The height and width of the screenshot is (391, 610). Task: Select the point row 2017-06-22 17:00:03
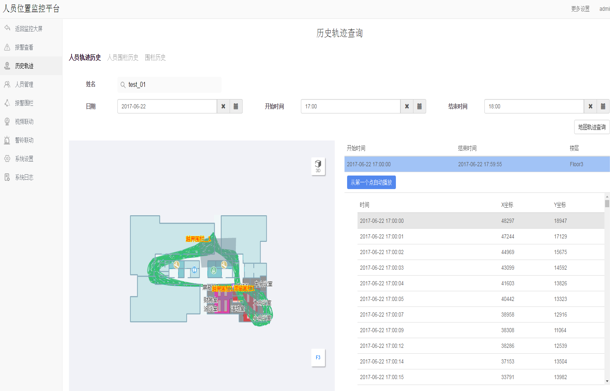tap(481, 268)
